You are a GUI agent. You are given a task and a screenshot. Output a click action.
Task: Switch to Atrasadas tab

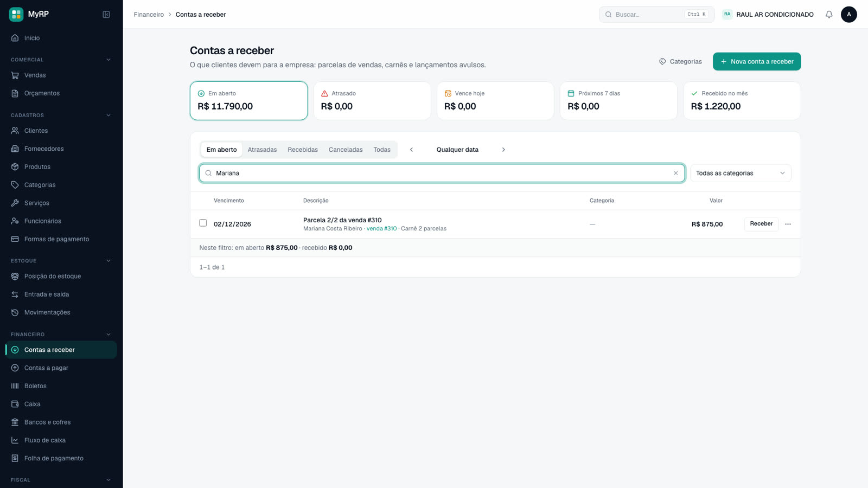pyautogui.click(x=262, y=150)
